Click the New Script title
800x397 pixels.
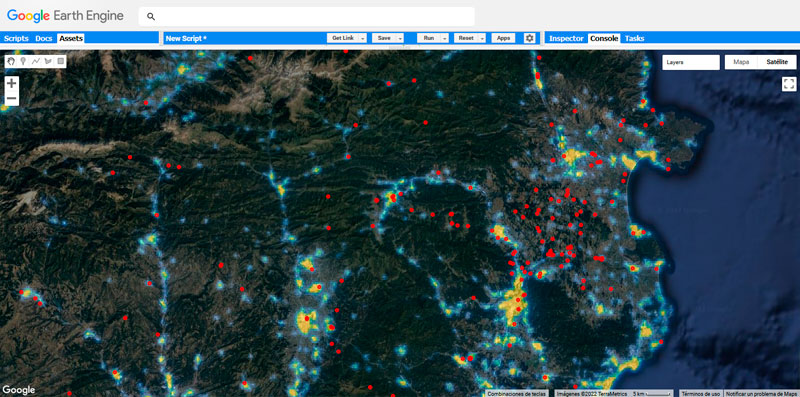(186, 38)
